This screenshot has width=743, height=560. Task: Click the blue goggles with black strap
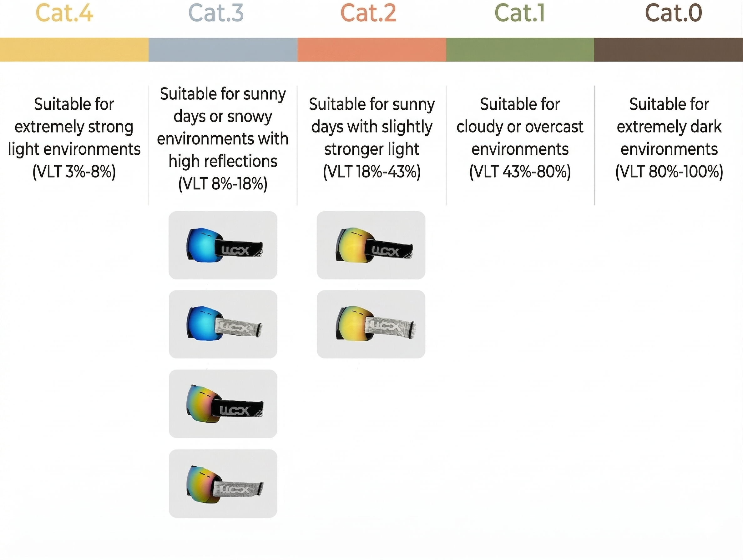click(x=223, y=245)
